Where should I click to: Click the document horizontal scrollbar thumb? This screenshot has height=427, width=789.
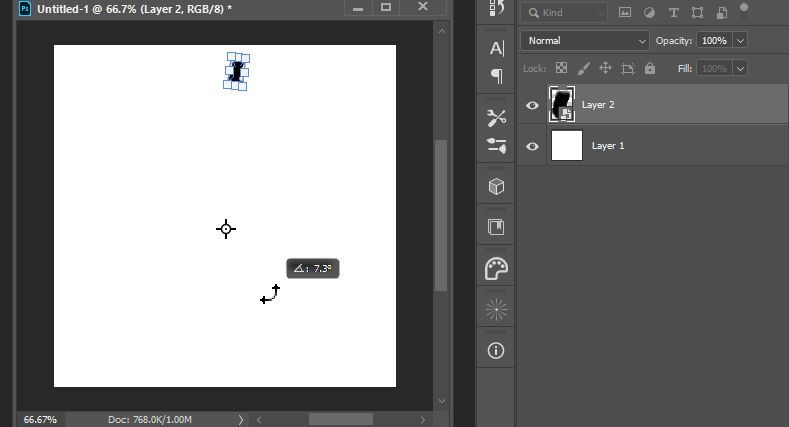click(341, 419)
